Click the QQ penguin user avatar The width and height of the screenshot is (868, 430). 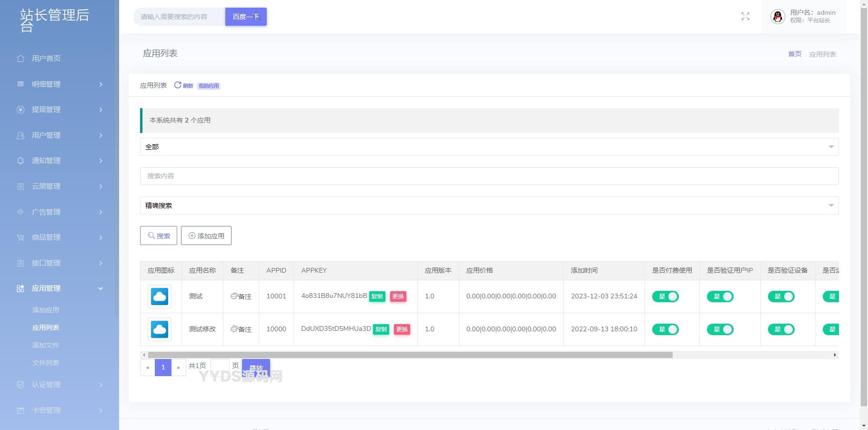[777, 17]
